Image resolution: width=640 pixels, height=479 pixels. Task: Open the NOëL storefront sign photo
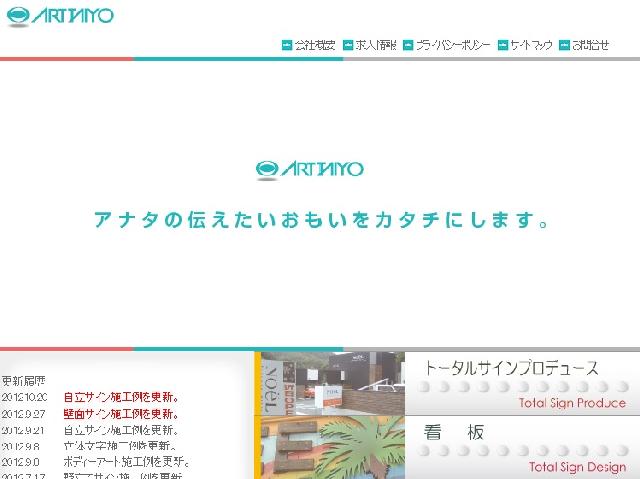[x=333, y=384]
